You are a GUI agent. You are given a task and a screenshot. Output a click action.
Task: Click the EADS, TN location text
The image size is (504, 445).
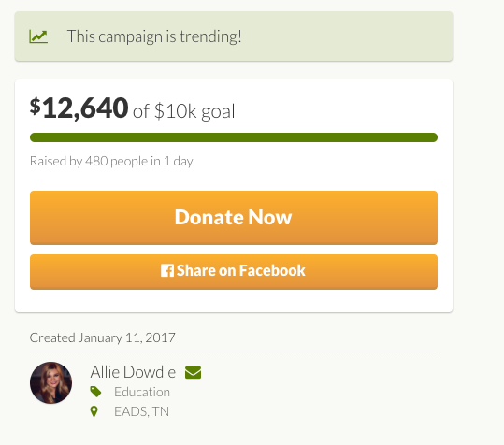tap(141, 411)
